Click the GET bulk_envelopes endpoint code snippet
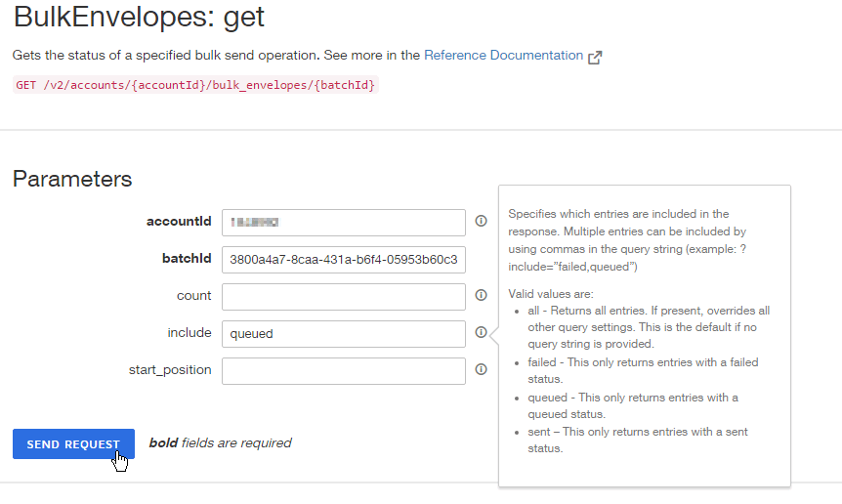This screenshot has height=504, width=842. click(x=195, y=85)
